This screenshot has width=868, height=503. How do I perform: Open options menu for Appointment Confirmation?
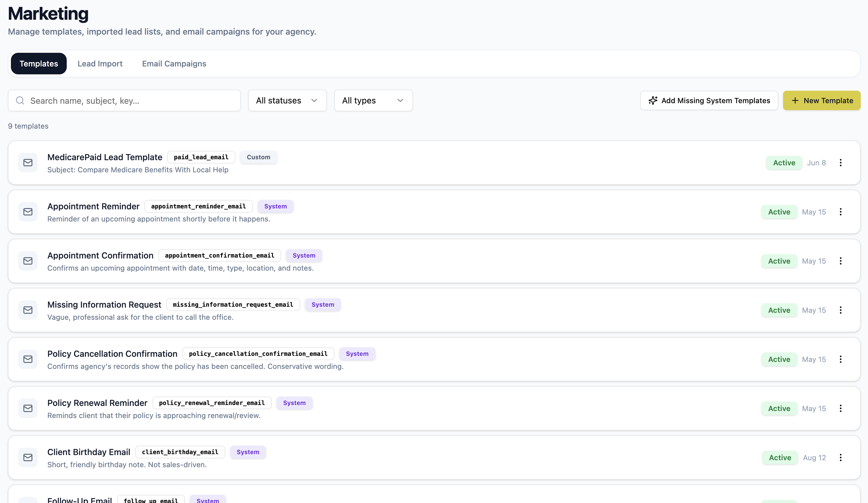[x=840, y=261]
